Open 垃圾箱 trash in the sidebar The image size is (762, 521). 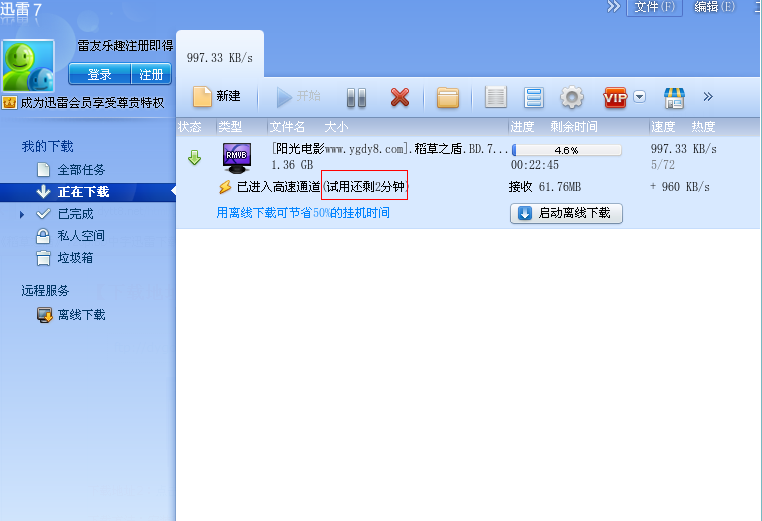pyautogui.click(x=75, y=258)
